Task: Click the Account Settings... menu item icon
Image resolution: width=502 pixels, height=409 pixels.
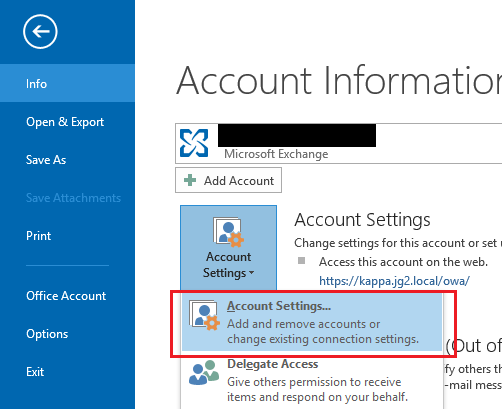Action: click(x=204, y=315)
